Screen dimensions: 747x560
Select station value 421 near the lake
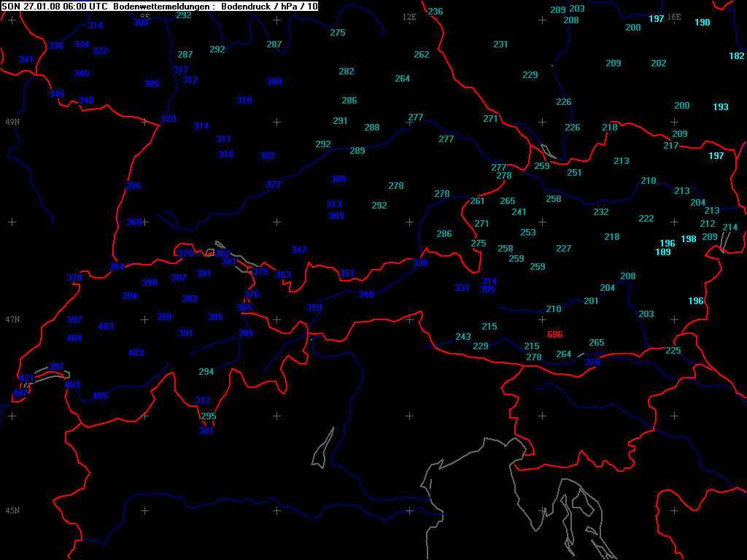coord(26,378)
